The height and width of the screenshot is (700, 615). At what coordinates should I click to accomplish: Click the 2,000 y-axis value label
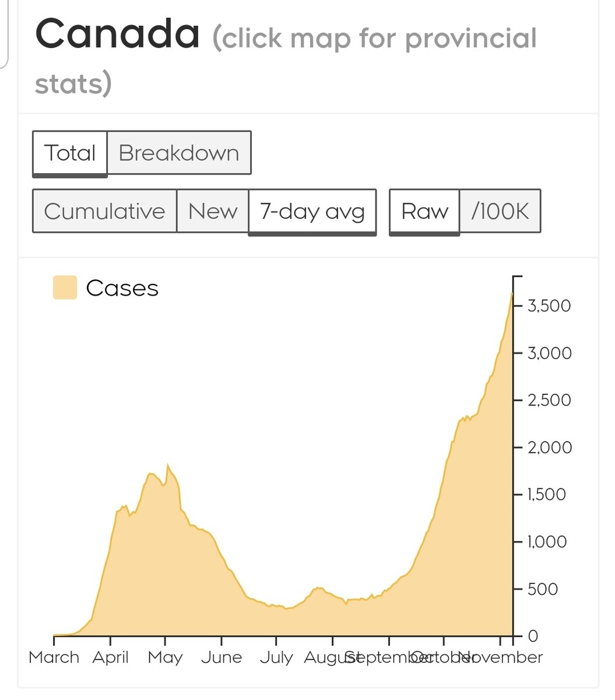click(549, 447)
